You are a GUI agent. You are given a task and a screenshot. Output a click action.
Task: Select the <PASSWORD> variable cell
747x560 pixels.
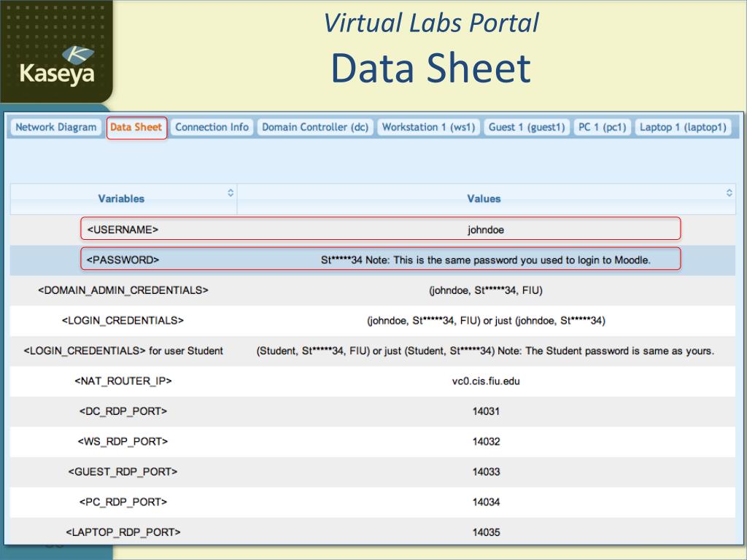[123, 260]
